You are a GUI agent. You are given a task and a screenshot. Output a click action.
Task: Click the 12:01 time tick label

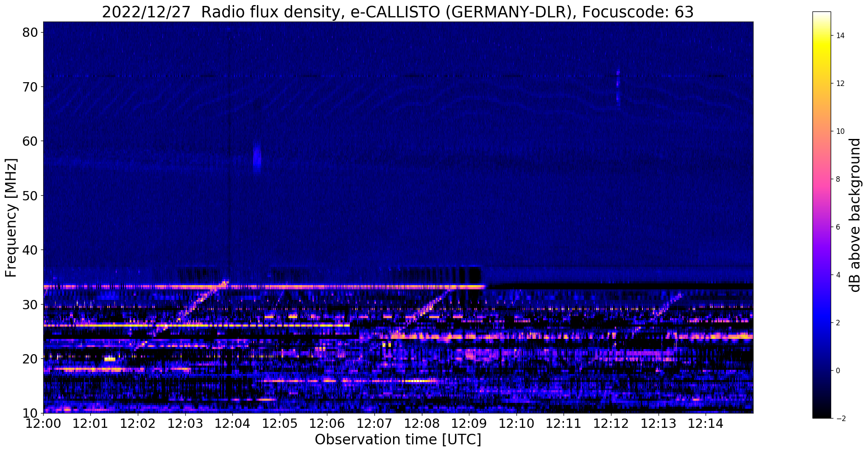coord(91,423)
